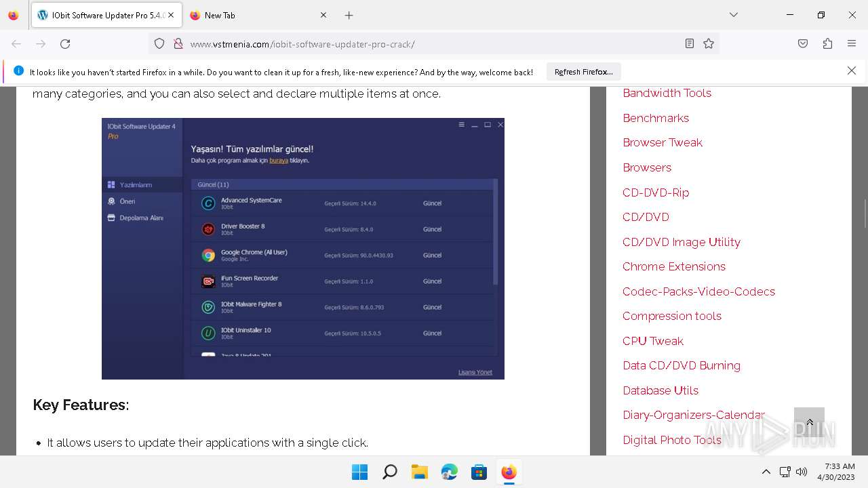868x488 pixels.
Task: Go back to previous page
Action: (16, 44)
